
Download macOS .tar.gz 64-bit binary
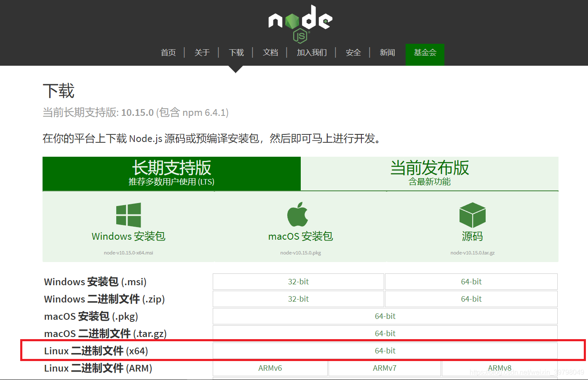point(385,334)
